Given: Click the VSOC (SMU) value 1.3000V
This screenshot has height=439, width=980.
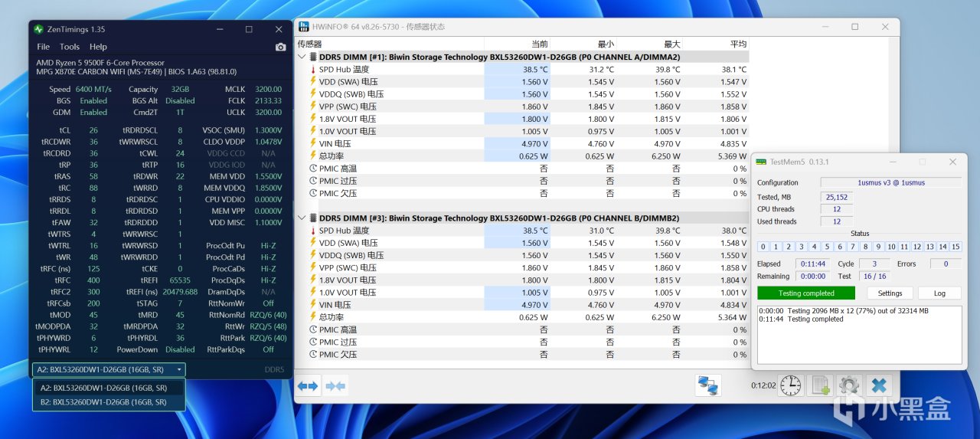Looking at the screenshot, I should (x=268, y=131).
